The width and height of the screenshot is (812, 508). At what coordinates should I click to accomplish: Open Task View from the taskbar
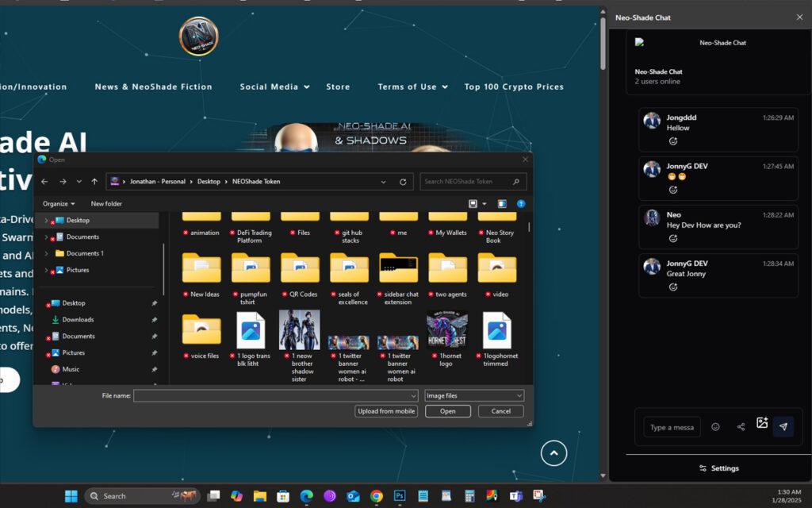pyautogui.click(x=213, y=496)
